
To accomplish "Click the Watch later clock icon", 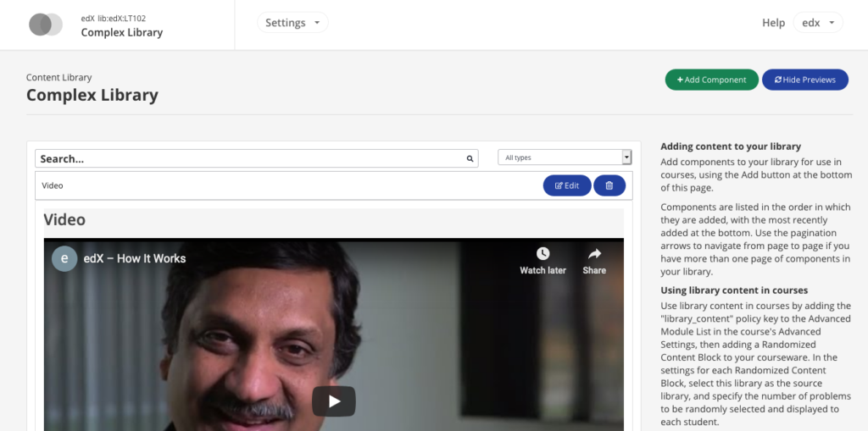I will (x=542, y=254).
